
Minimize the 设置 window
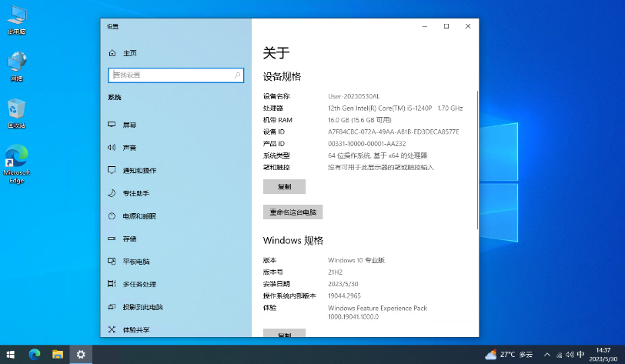point(425,26)
